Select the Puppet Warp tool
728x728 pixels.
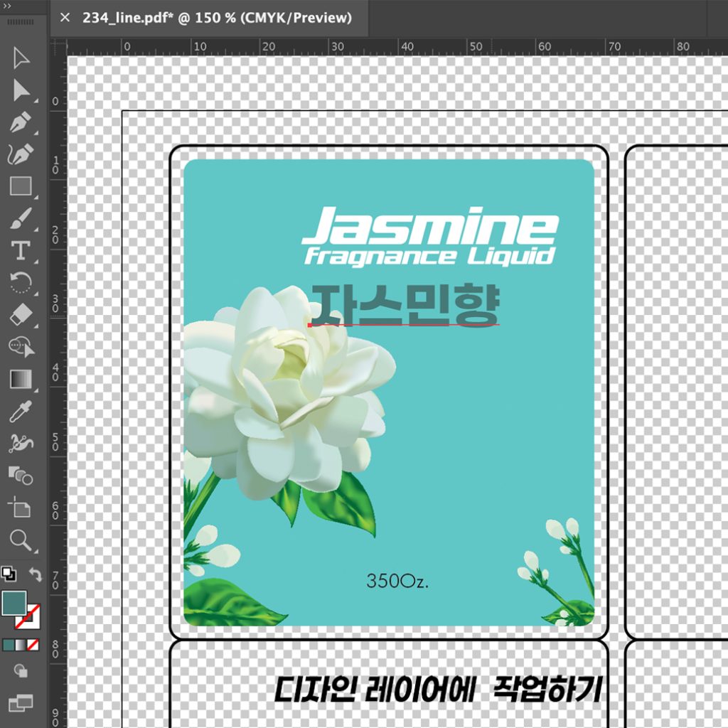[21, 444]
